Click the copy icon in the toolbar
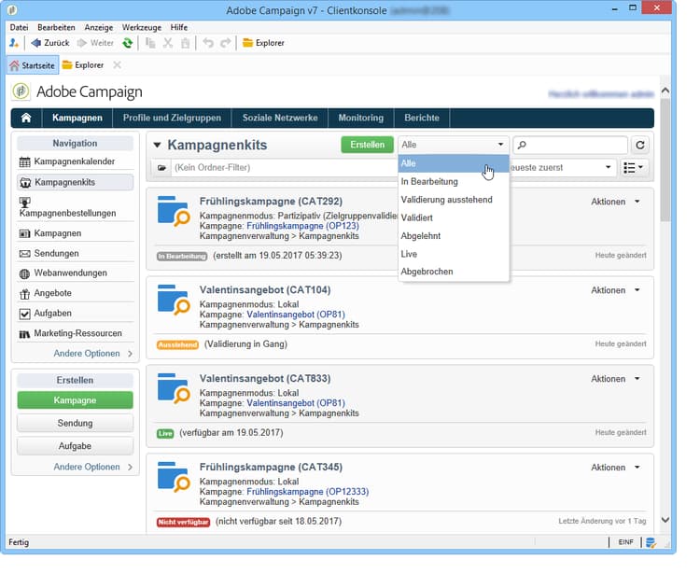This screenshot has width=700, height=588. point(151,43)
